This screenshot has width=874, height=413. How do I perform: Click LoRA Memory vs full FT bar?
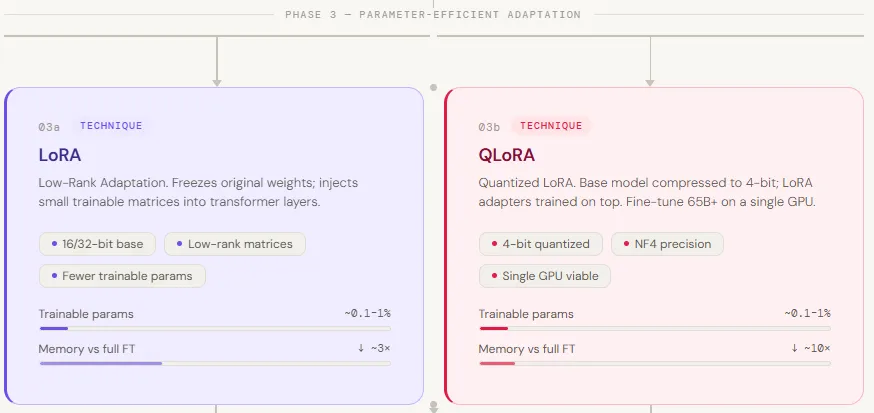(x=215, y=363)
